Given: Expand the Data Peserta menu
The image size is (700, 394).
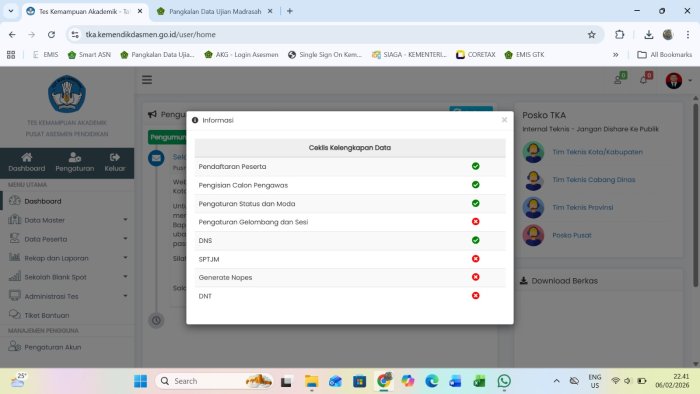Looking at the screenshot, I should (67, 239).
